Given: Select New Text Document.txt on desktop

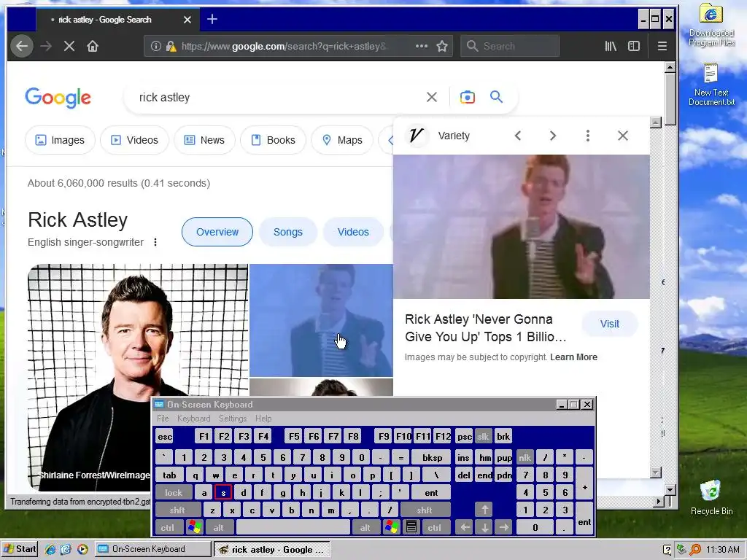Looking at the screenshot, I should 711,85.
